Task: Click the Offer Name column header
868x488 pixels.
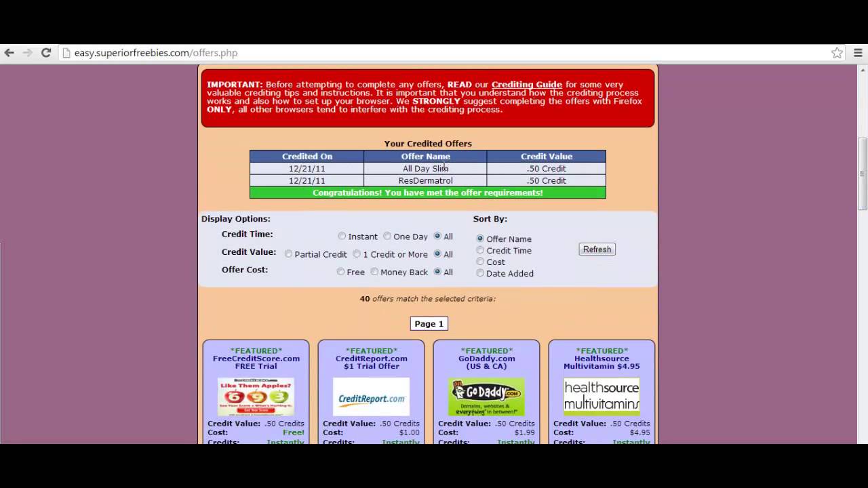Action: [x=425, y=157]
